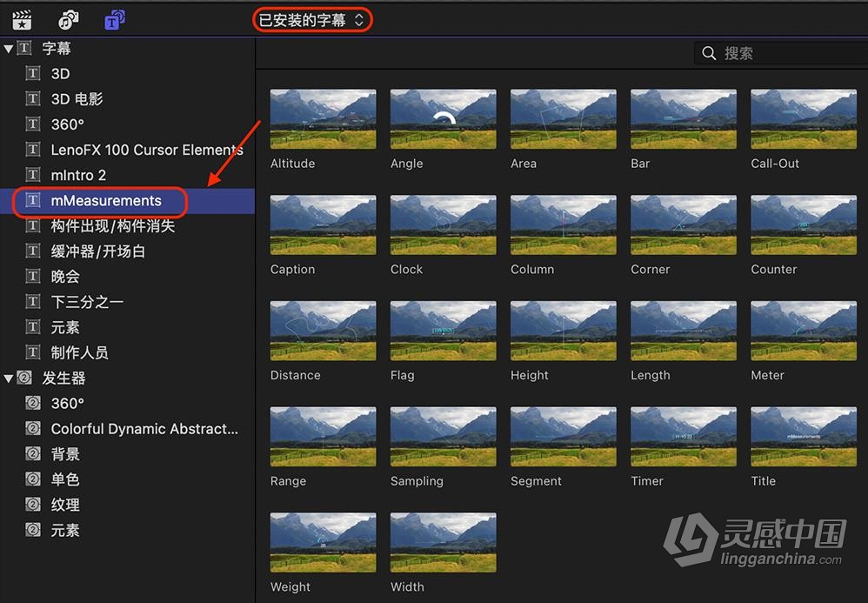Viewport: 868px width, 603px height.
Task: Click the 字幕 header row label
Action: pyautogui.click(x=57, y=49)
